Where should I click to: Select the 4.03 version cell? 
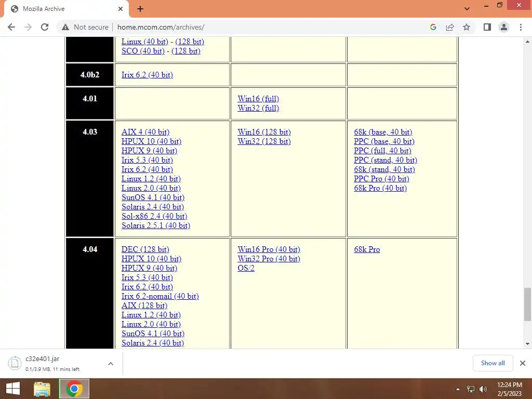click(x=90, y=179)
